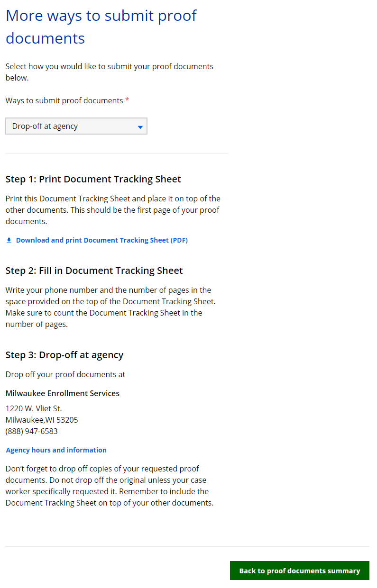Image resolution: width=377 pixels, height=588 pixels.
Task: Click the Milwaukee Enrollment Services agency name
Action: pyautogui.click(x=62, y=393)
